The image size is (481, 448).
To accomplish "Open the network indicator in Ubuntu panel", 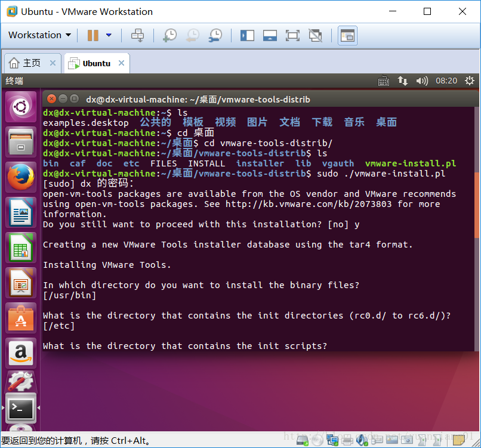I will click(403, 81).
